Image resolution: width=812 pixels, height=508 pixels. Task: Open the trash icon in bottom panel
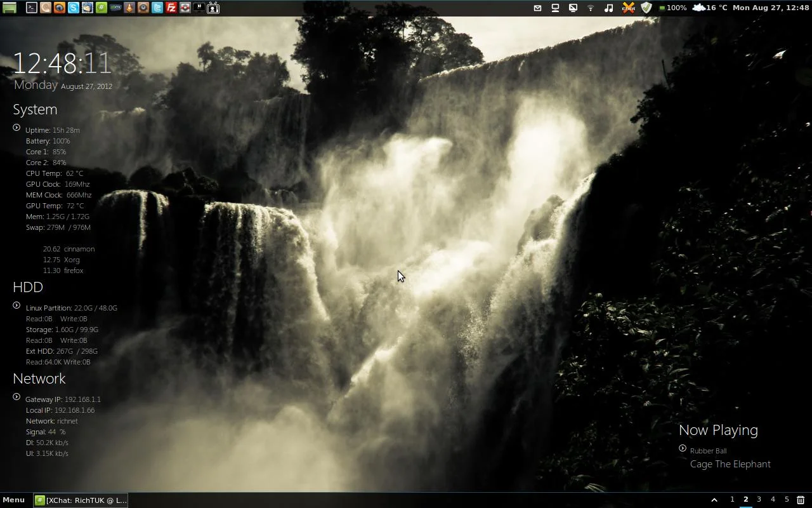pos(801,500)
